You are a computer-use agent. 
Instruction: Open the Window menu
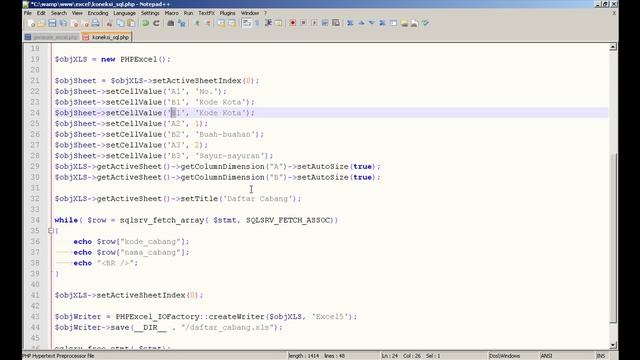tap(250, 13)
